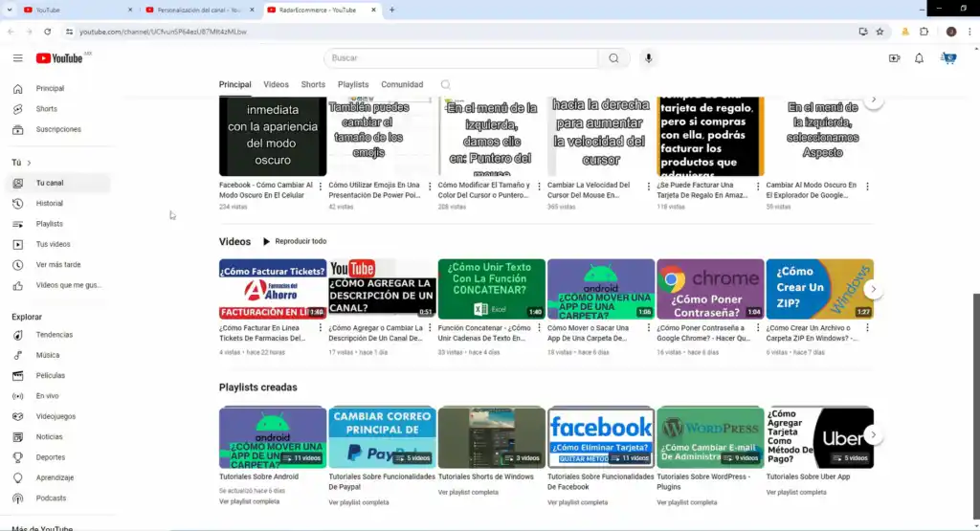Switch to the Comunidad channel tab
Screen dimensions: 980x531
click(x=402, y=85)
